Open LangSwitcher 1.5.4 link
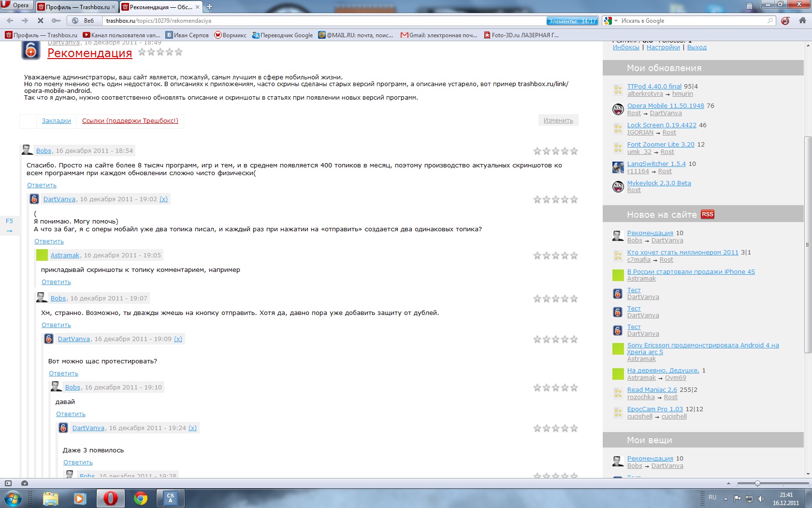This screenshot has width=812, height=508. (x=656, y=164)
